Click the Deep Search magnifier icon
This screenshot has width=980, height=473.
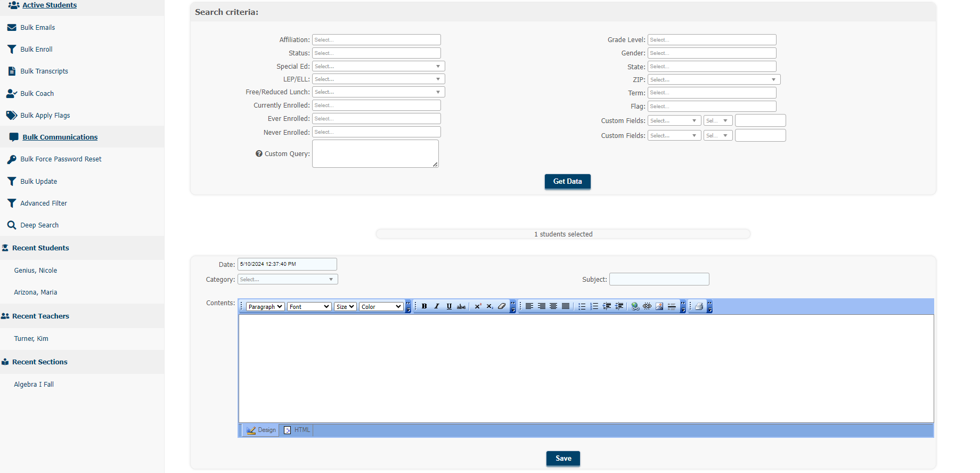(12, 225)
